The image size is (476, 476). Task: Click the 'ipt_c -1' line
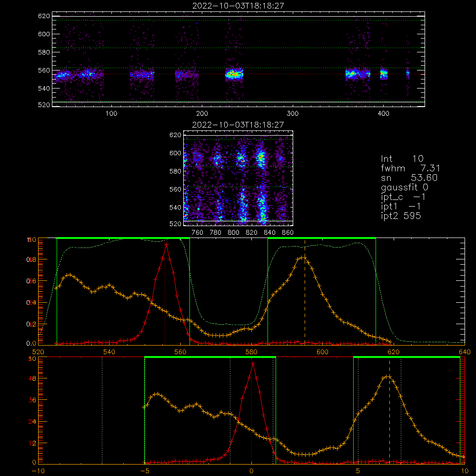pos(403,197)
